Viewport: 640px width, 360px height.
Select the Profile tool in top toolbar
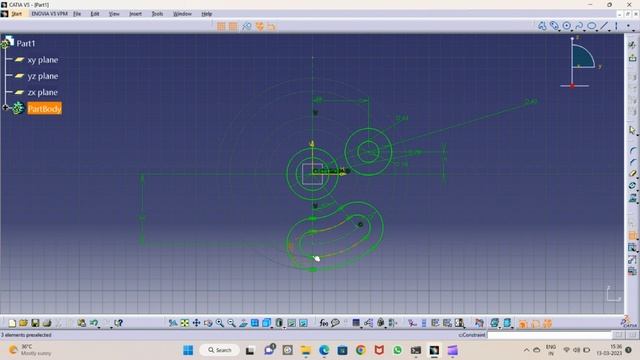(x=542, y=26)
